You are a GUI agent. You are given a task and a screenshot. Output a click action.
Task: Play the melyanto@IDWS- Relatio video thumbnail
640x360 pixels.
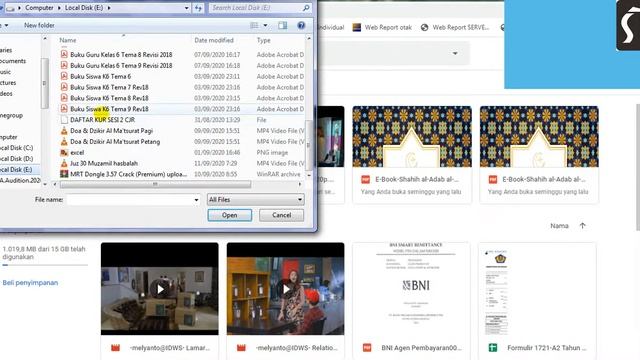click(x=285, y=289)
